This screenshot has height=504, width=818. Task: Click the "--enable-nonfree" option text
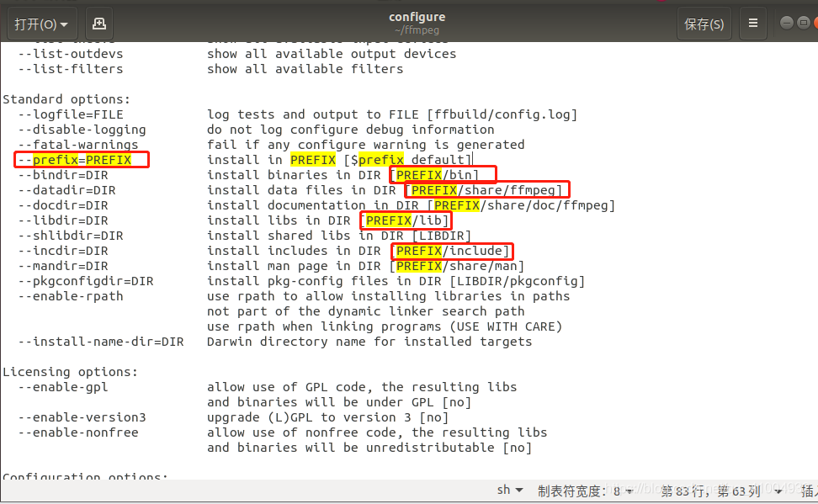pos(78,432)
